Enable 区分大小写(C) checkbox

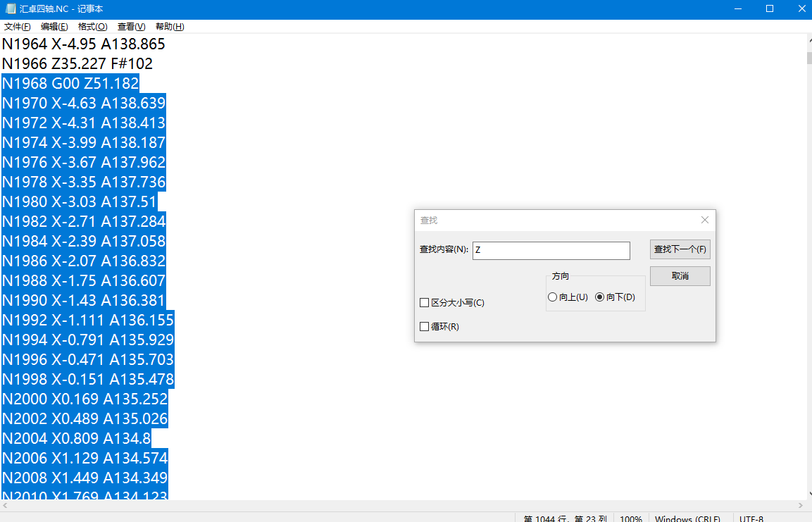coord(451,302)
